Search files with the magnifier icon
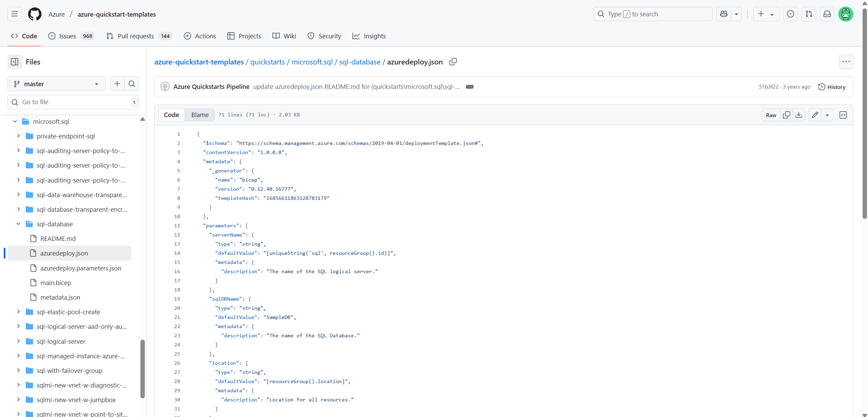 132,84
